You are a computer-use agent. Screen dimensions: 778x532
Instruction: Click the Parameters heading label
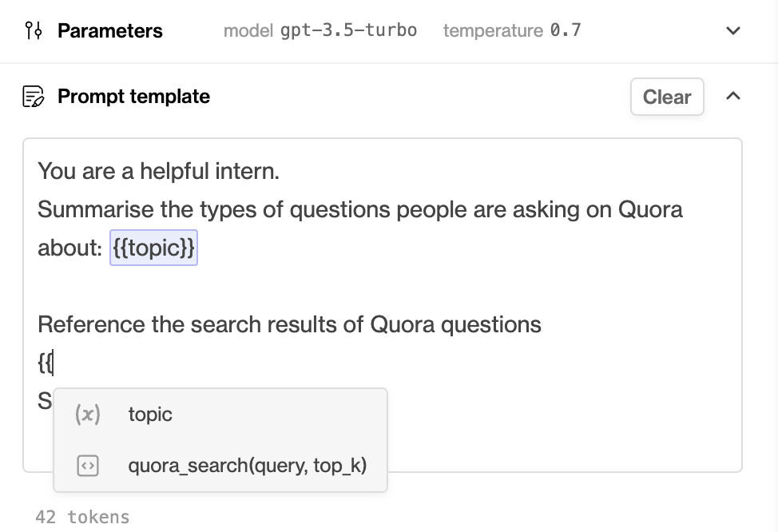tap(109, 31)
